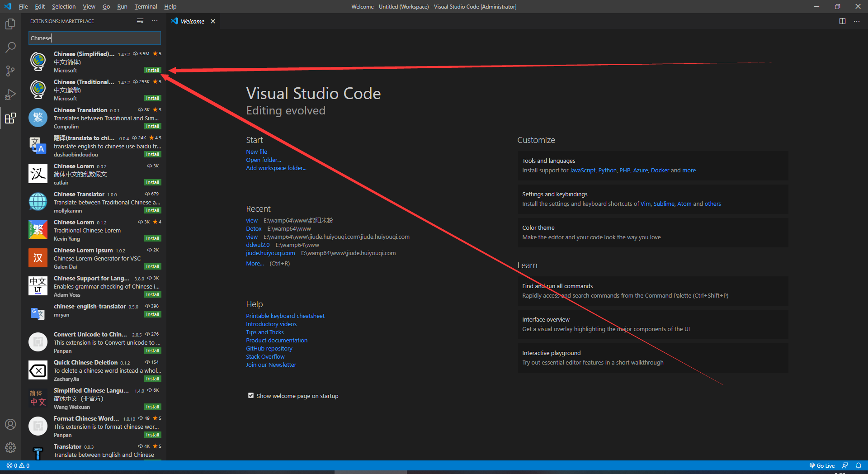Open the View menu
868x474 pixels.
tap(89, 6)
